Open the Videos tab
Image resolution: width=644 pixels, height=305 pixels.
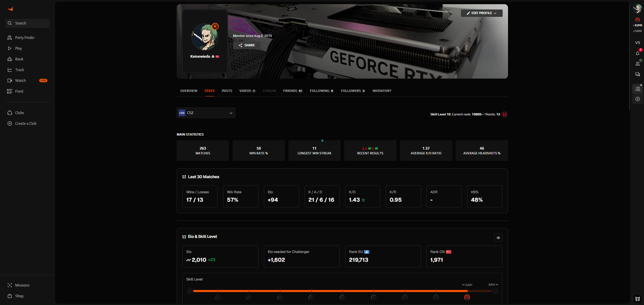click(x=247, y=91)
